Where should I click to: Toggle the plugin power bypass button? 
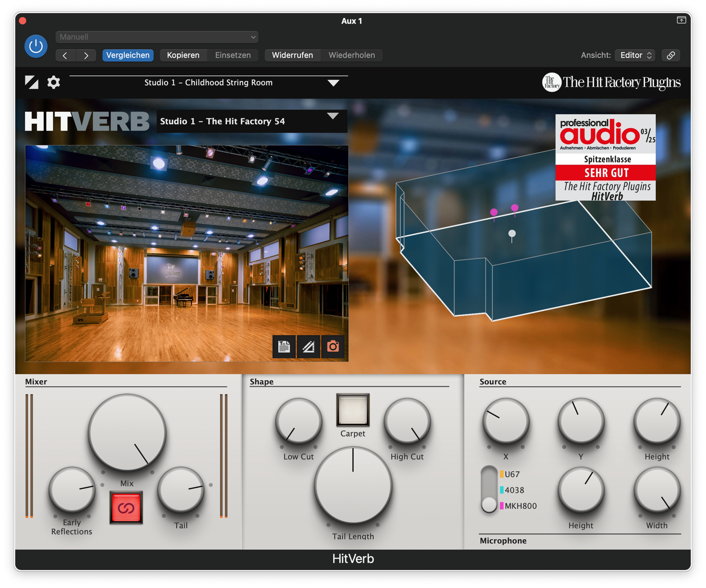click(x=36, y=46)
